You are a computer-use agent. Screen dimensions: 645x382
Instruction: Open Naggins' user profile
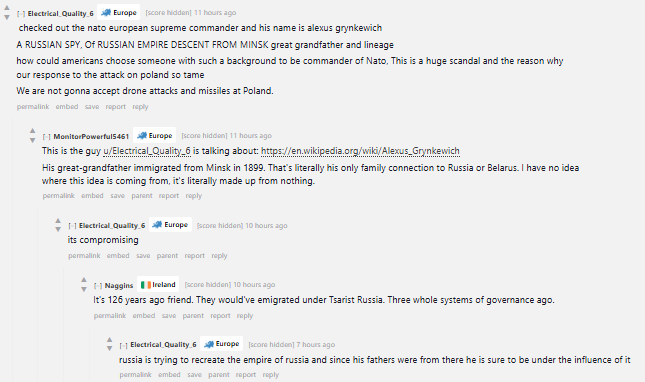[119, 285]
